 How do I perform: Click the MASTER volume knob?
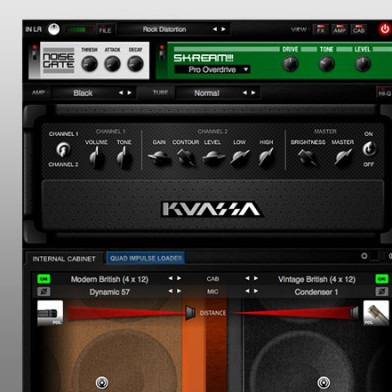coord(343,158)
